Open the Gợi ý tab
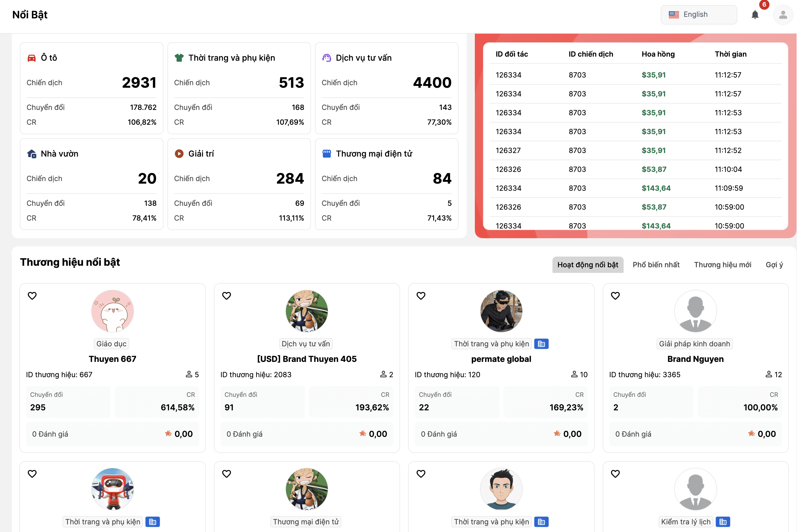This screenshot has height=532, width=797. 774,265
